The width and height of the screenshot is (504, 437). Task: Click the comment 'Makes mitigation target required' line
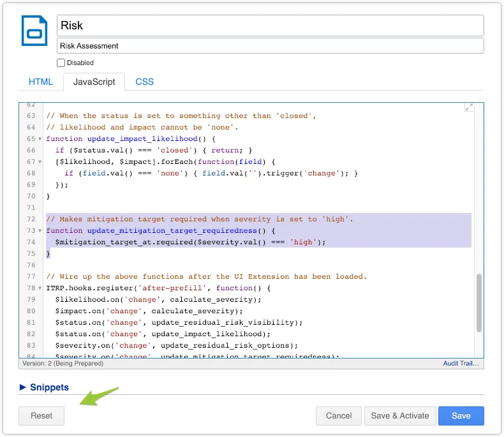pos(200,219)
